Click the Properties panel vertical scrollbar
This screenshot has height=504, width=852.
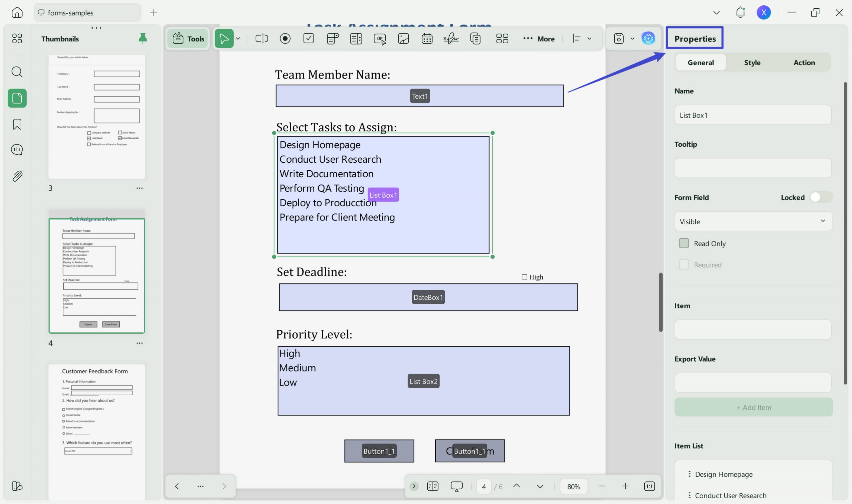click(845, 233)
